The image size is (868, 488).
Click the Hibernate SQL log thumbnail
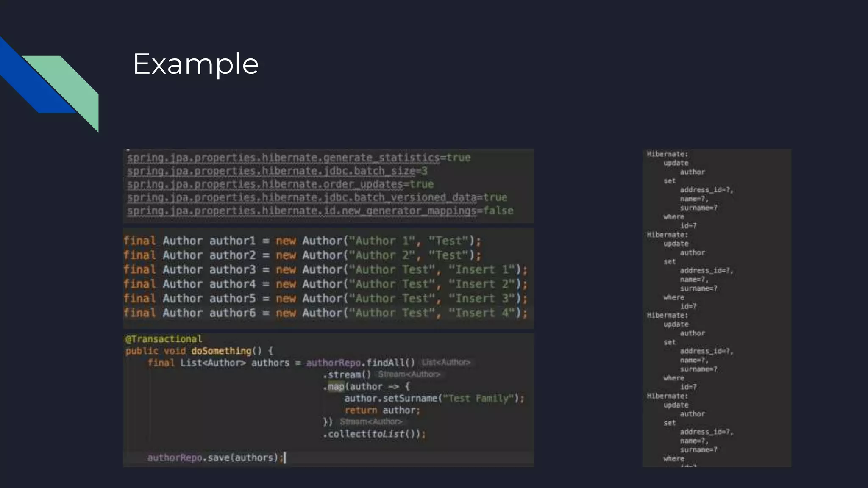click(716, 308)
